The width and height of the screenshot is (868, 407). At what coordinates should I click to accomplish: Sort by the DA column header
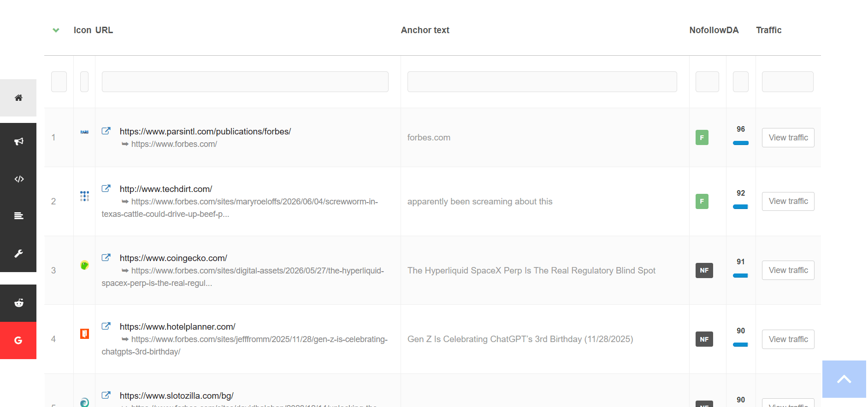732,30
